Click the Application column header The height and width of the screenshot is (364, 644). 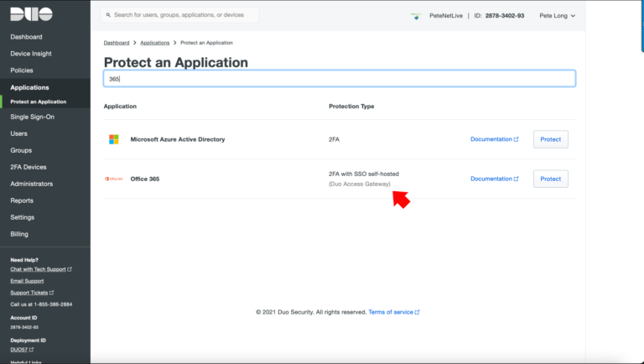pyautogui.click(x=120, y=106)
